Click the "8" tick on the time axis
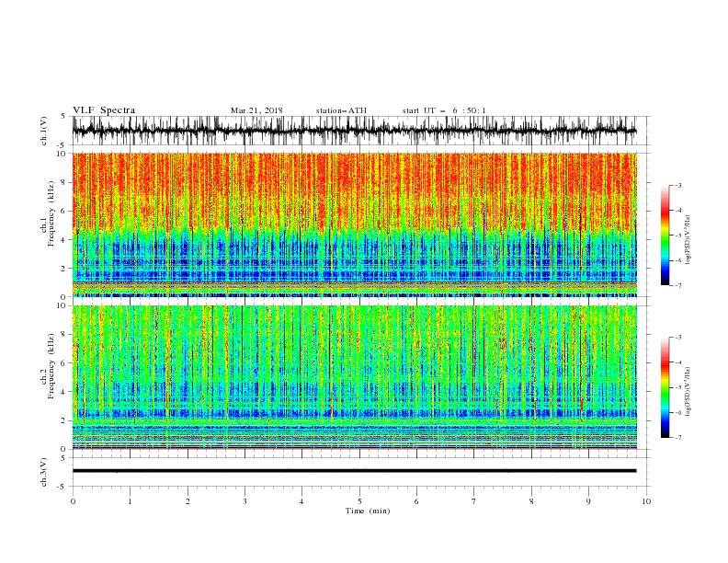Image resolution: width=728 pixels, height=563 pixels. click(531, 501)
